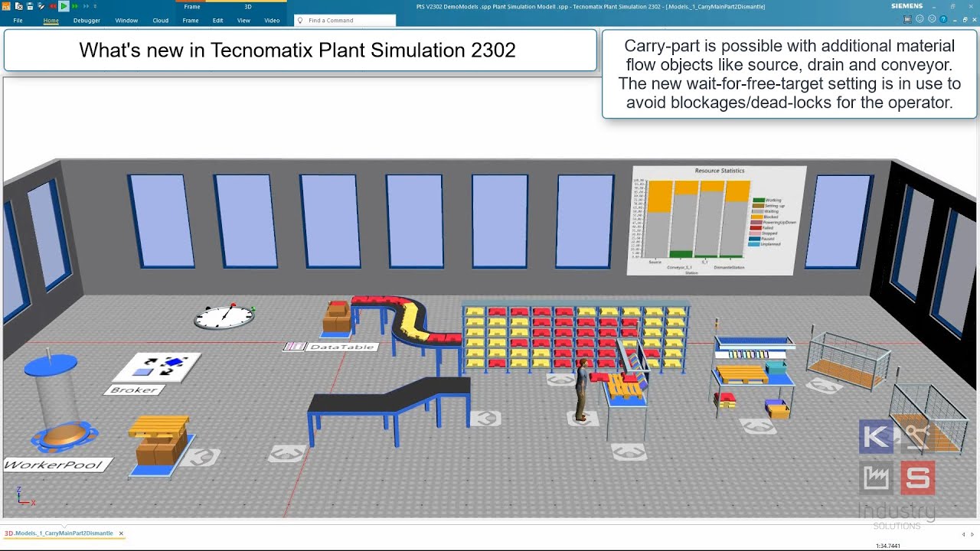
Task: Reset the simulation using the red rewind icon
Action: (52, 6)
